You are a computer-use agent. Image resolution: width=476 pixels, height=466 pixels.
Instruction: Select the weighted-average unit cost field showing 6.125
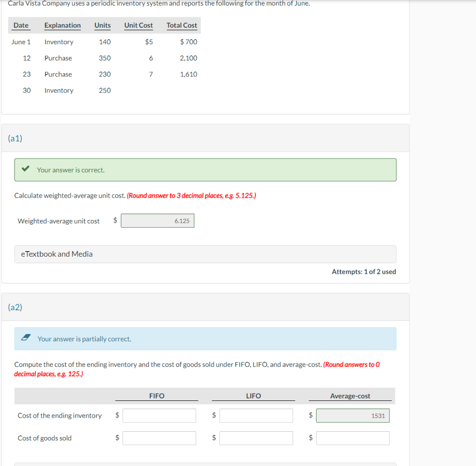tap(157, 220)
